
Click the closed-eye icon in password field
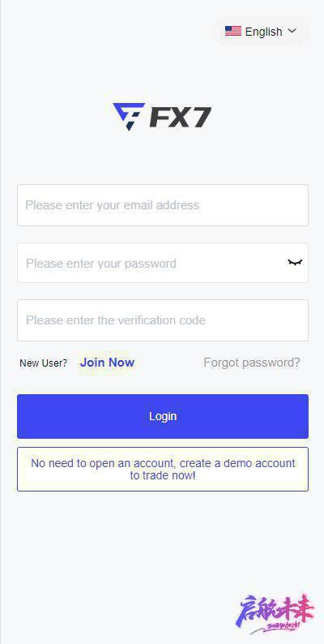pyautogui.click(x=295, y=262)
